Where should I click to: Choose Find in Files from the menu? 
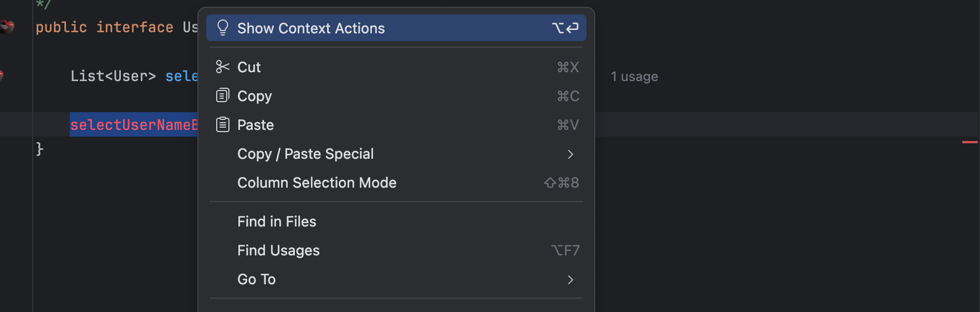pyautogui.click(x=277, y=222)
